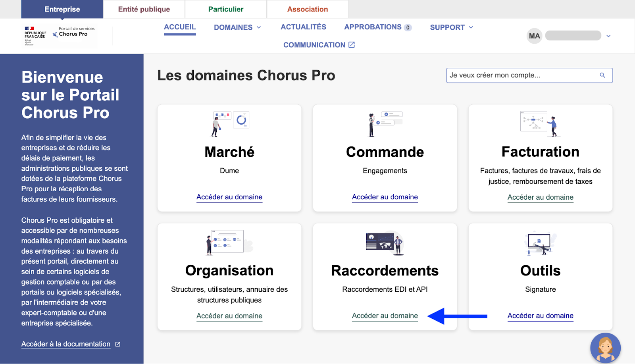
Task: Open the Actualités menu item
Action: pyautogui.click(x=303, y=27)
